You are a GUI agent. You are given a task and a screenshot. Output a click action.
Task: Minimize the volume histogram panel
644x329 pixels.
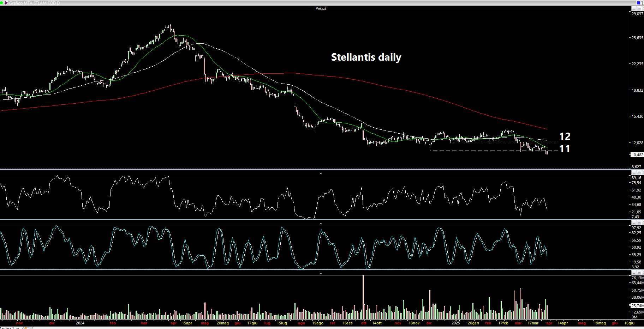pos(634,273)
